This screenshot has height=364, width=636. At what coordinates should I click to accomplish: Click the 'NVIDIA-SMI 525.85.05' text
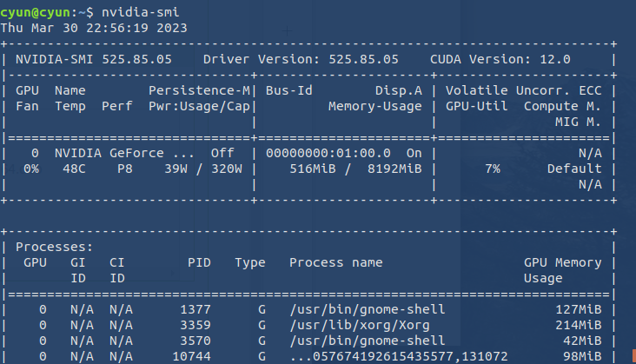click(94, 59)
